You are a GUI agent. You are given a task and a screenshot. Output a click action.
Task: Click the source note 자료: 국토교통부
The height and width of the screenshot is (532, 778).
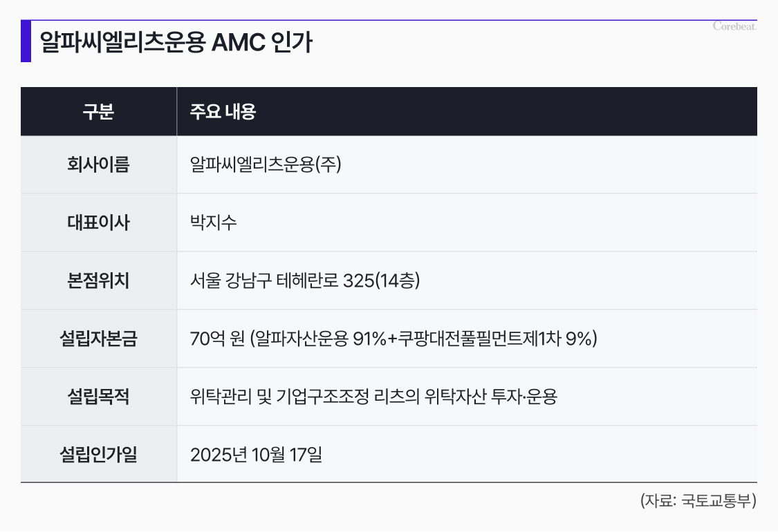[698, 501]
